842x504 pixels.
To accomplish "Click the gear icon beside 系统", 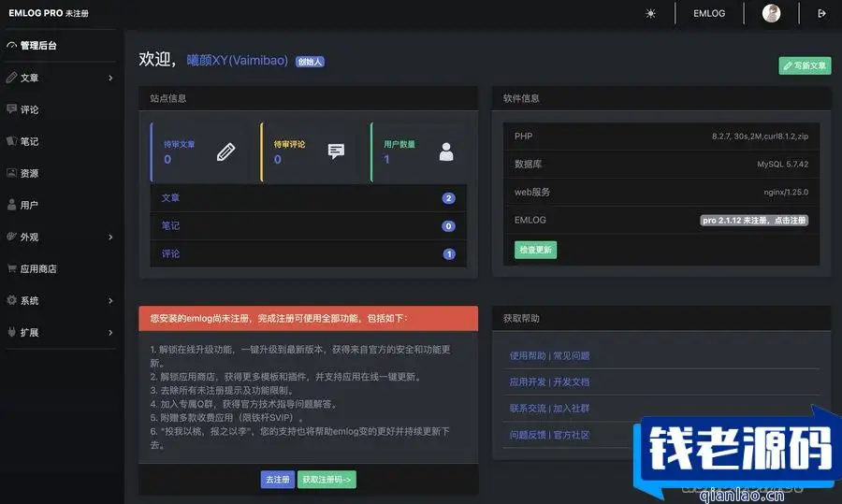I will click(11, 300).
